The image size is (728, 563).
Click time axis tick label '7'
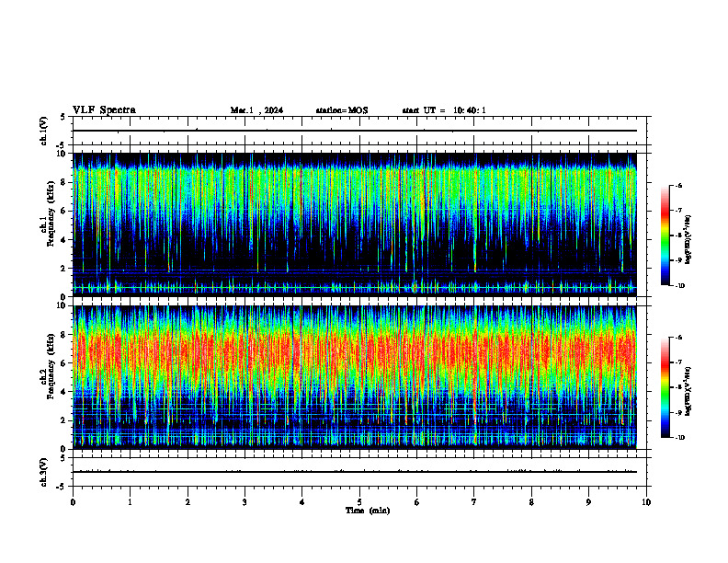coord(474,502)
